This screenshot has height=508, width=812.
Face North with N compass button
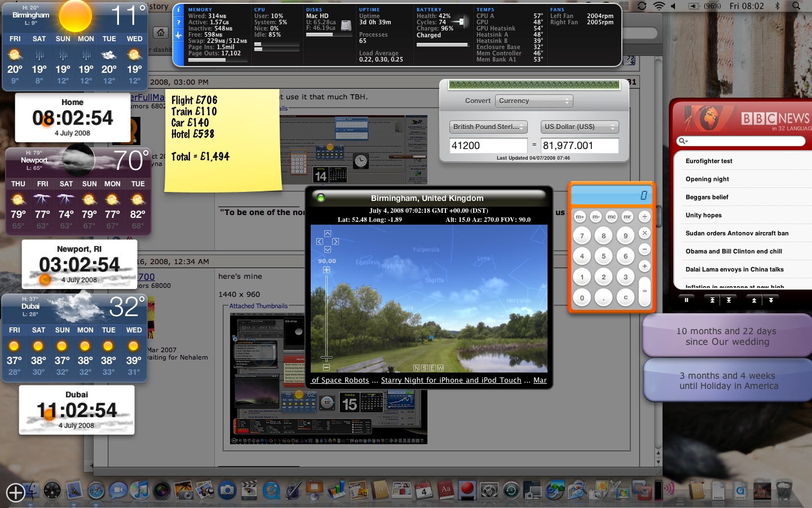417,368
